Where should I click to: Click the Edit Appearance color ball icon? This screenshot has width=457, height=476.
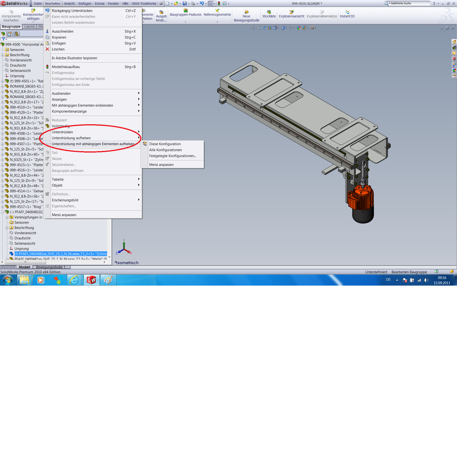coord(299,28)
